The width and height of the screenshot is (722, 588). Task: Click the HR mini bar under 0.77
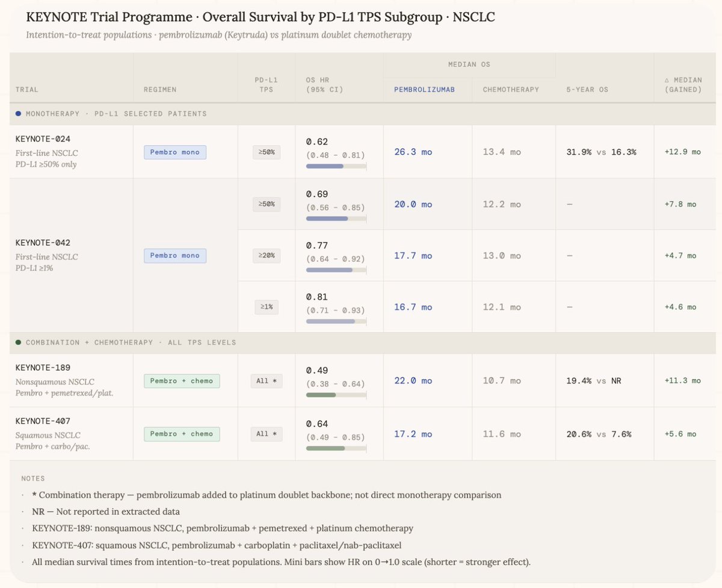pyautogui.click(x=336, y=270)
